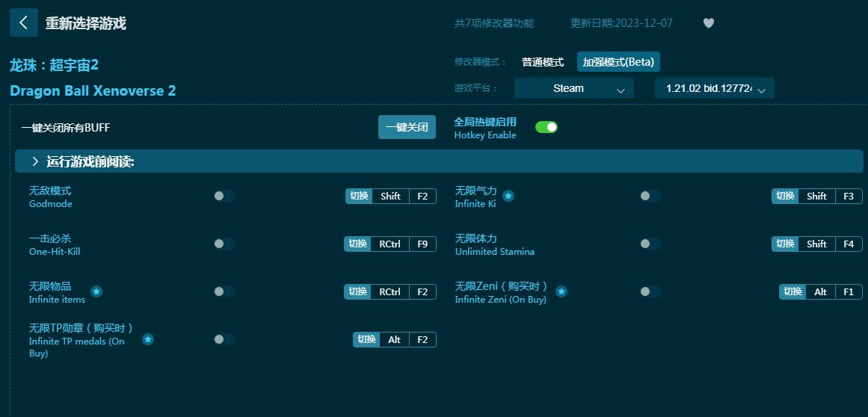868x417 pixels.
Task: Click 切换 button for Infinite items hotkey
Action: [357, 291]
